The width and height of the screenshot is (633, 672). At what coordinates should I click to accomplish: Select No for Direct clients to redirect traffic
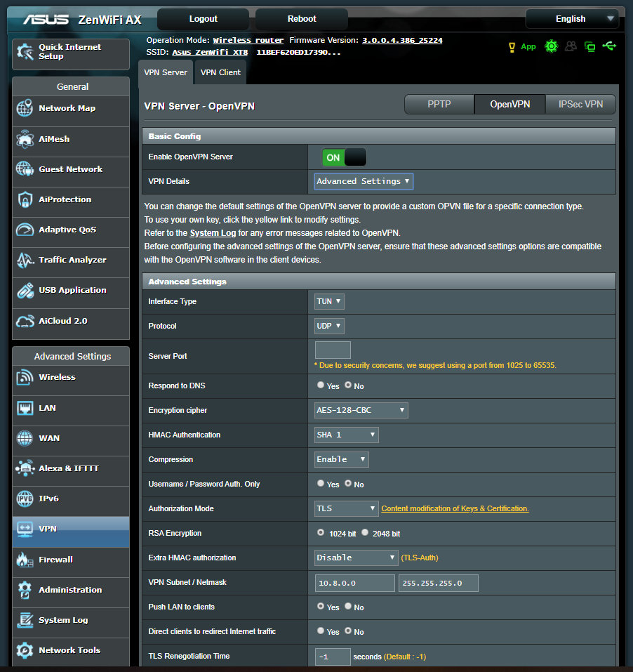(x=348, y=631)
